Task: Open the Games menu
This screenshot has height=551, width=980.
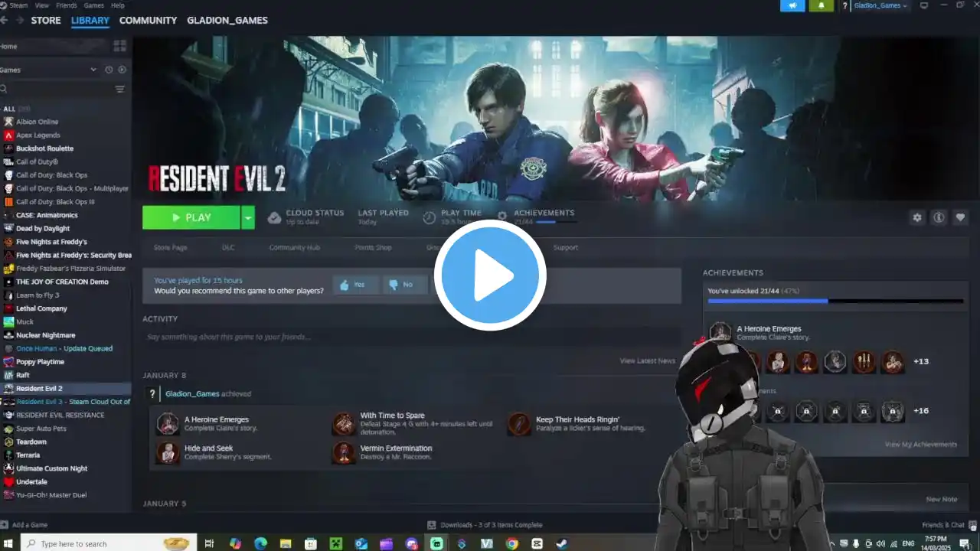Action: pyautogui.click(x=94, y=5)
